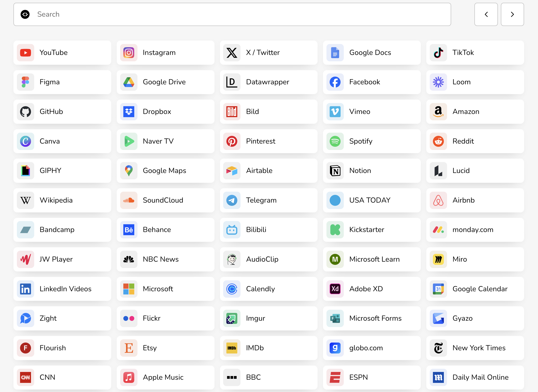The height and width of the screenshot is (392, 538).
Task: Choose the Flickr two-dot icon
Action: (x=129, y=318)
